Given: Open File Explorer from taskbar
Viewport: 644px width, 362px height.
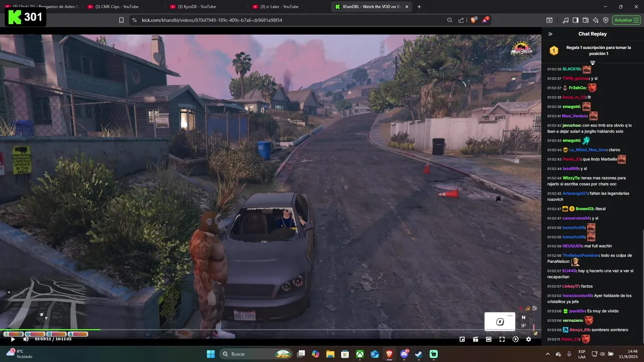Looking at the screenshot, I should tap(331, 354).
